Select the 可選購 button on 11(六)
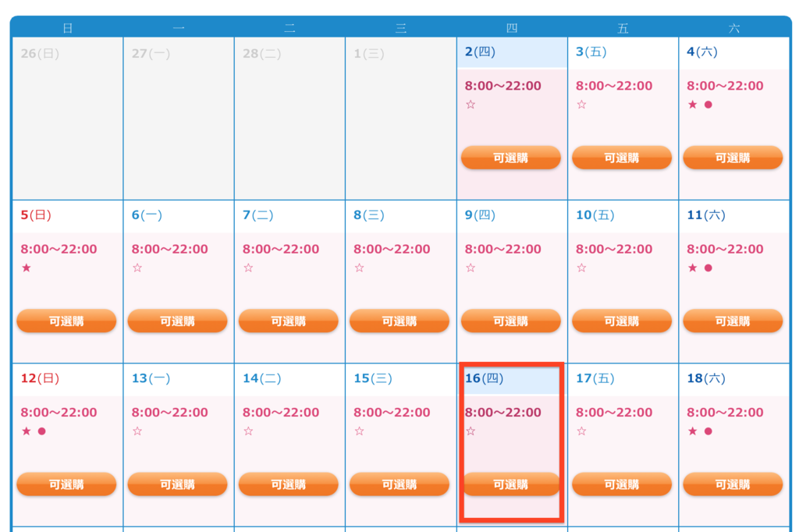 click(x=733, y=321)
